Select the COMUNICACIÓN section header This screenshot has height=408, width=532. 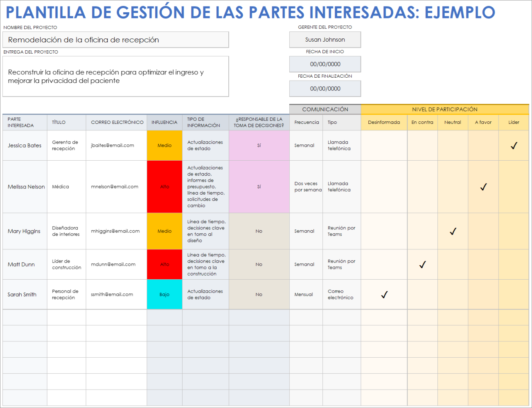tap(325, 109)
